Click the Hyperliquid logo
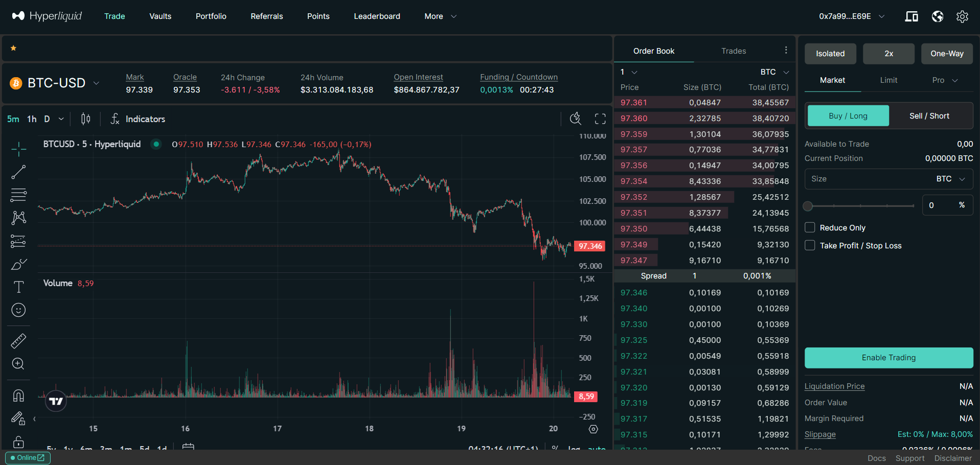980x465 pixels. point(47,16)
